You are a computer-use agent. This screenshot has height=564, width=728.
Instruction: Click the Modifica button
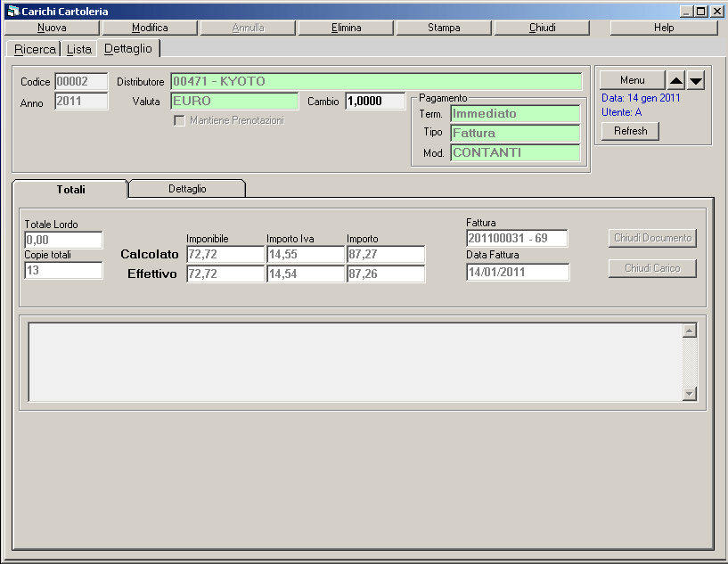pos(150,28)
